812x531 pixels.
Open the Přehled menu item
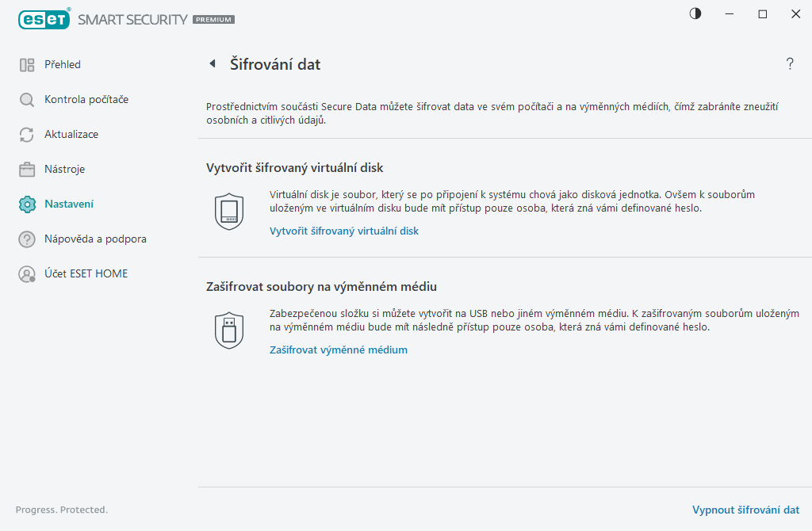pyautogui.click(x=63, y=65)
